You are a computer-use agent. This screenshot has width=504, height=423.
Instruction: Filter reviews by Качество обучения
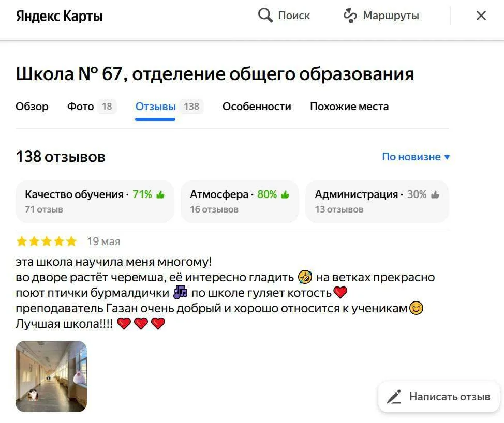tap(95, 202)
